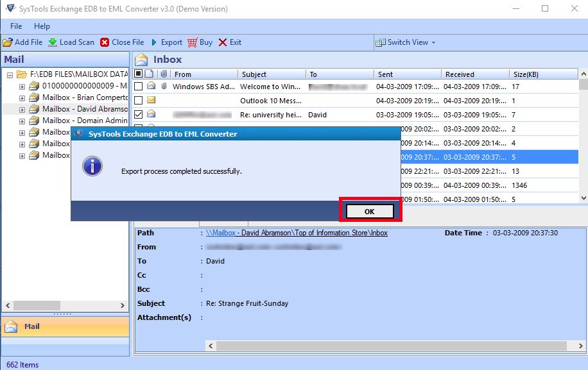Sort the list by Sent column

coord(407,74)
